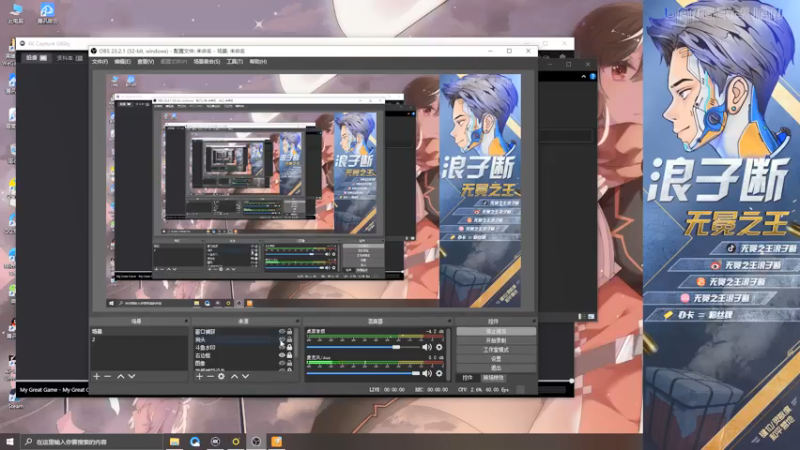Open the help icon in 4K Capture Utility
Viewport: 800px width, 450px height.
click(x=592, y=77)
